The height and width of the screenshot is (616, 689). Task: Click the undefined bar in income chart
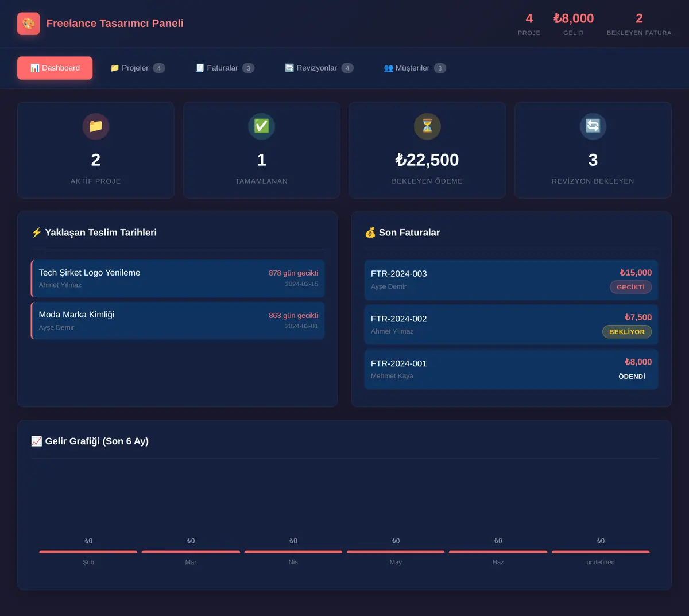(x=601, y=552)
